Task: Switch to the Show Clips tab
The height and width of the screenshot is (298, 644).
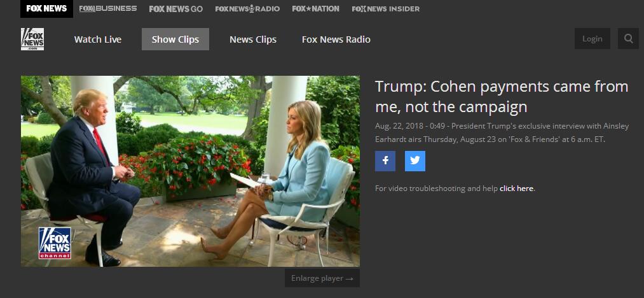Action: 175,39
